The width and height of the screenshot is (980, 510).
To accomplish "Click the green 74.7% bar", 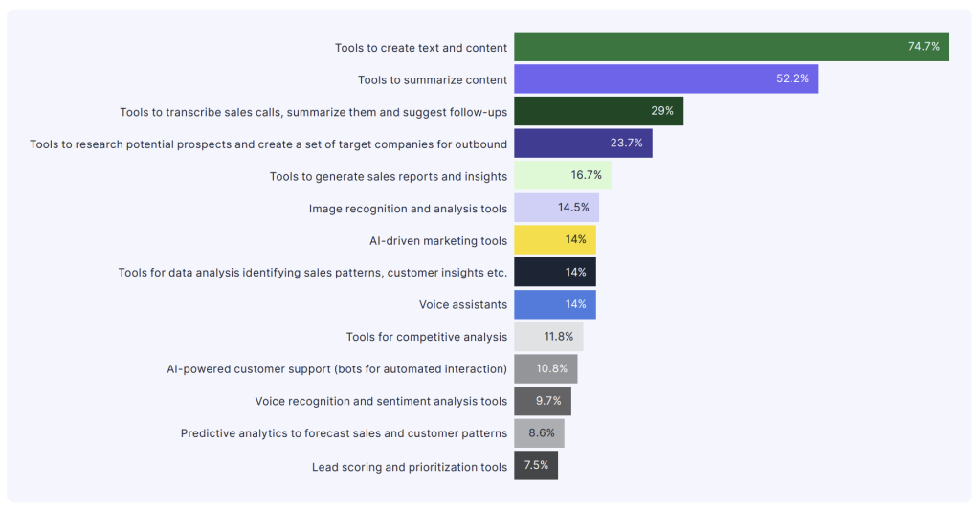I will point(731,47).
